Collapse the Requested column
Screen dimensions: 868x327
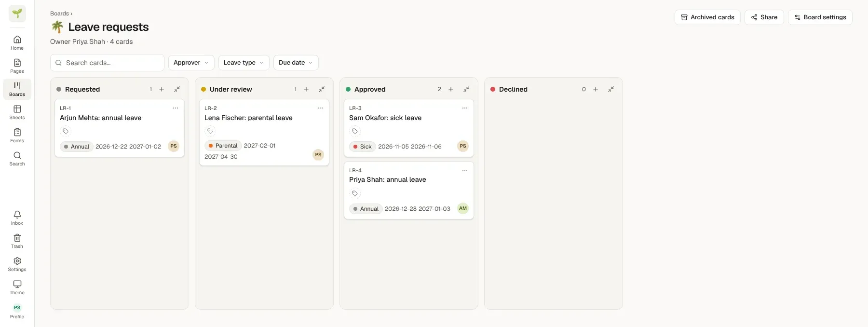click(177, 89)
